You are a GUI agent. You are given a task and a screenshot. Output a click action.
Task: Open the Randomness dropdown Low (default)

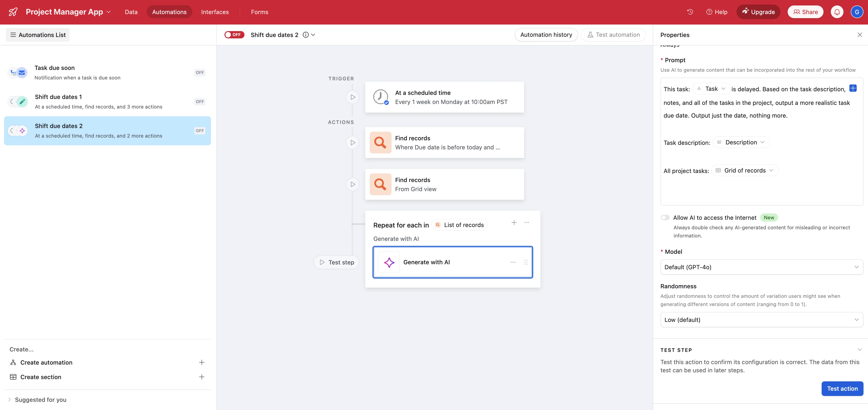tap(761, 319)
